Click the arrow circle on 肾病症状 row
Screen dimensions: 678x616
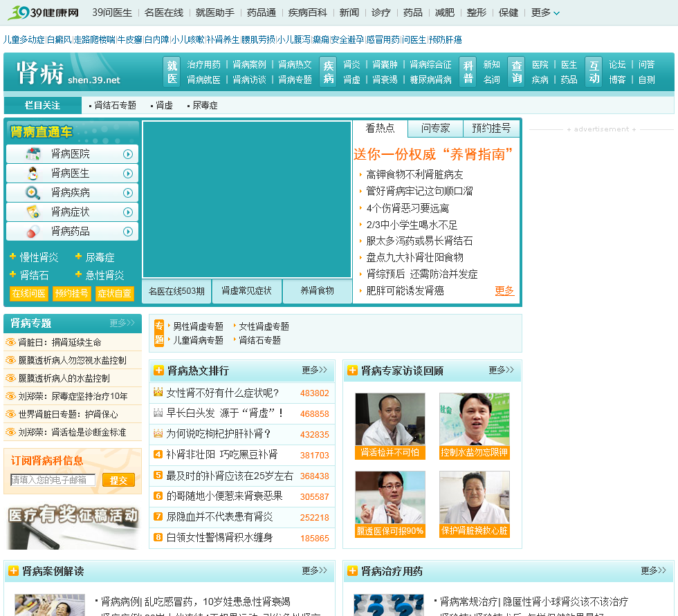click(x=128, y=212)
